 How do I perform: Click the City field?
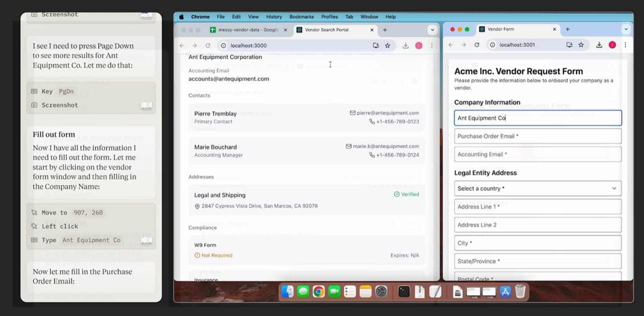(538, 243)
